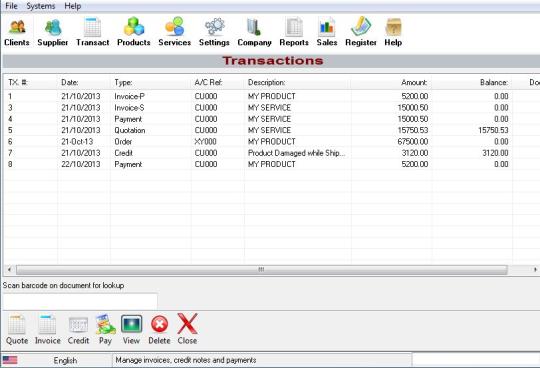
Task: Open the Sales chart icon
Action: click(327, 32)
